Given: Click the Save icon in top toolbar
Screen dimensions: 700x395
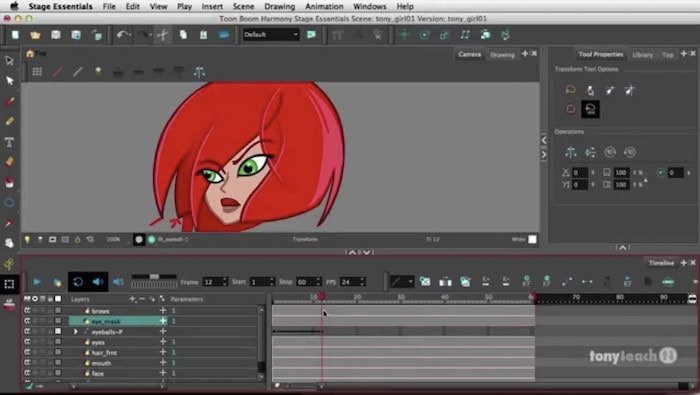Looking at the screenshot, I should pyautogui.click(x=56, y=35).
